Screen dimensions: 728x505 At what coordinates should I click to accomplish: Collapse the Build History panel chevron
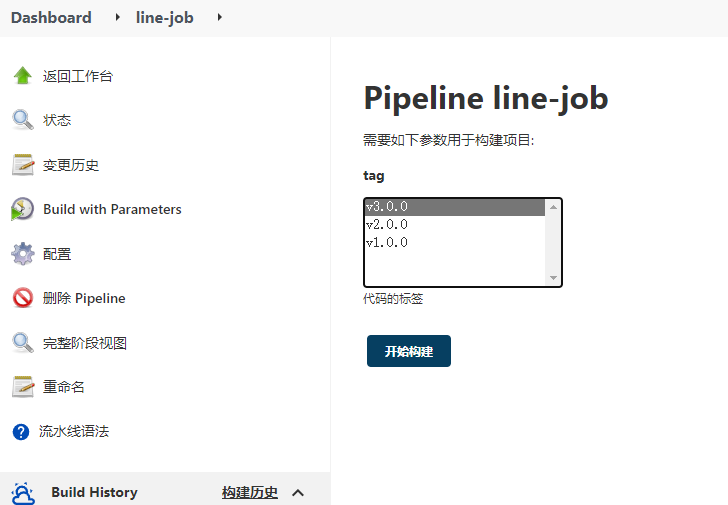pyautogui.click(x=297, y=492)
